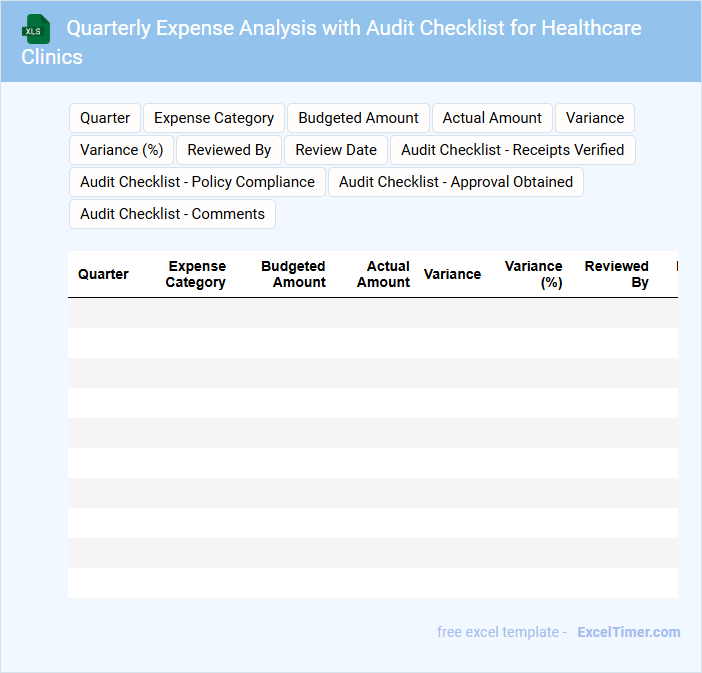Image resolution: width=702 pixels, height=673 pixels.
Task: Click the Variance tag
Action: click(x=594, y=118)
